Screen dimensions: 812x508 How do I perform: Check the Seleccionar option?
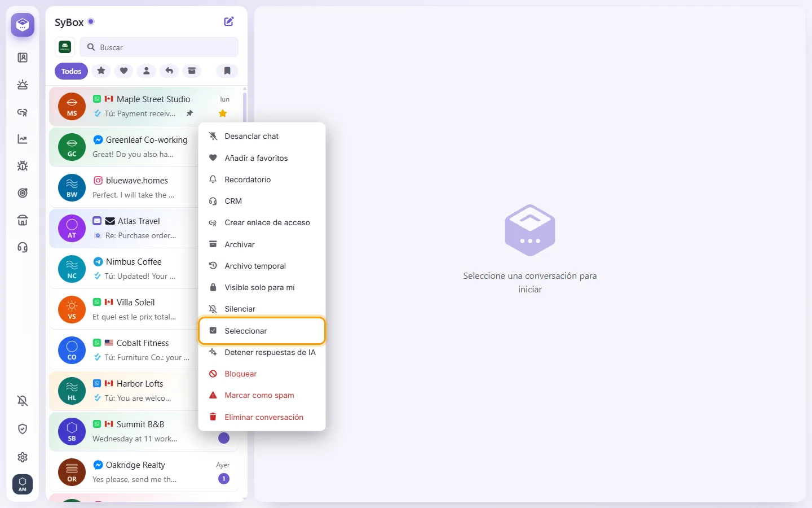pos(262,331)
